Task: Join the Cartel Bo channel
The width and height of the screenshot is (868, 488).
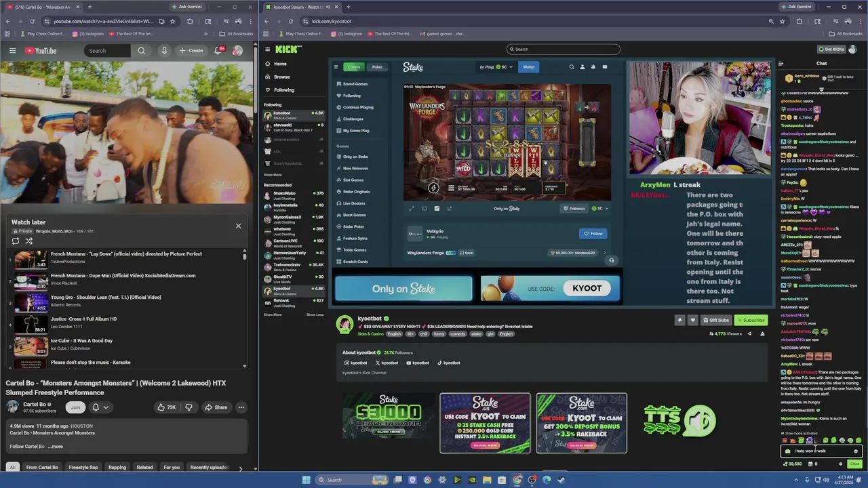Action: pos(75,407)
